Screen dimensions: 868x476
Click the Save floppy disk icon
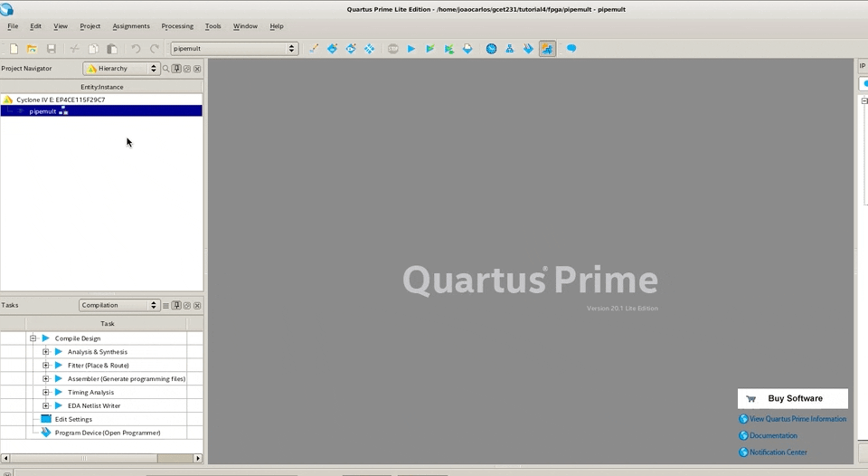click(x=51, y=49)
